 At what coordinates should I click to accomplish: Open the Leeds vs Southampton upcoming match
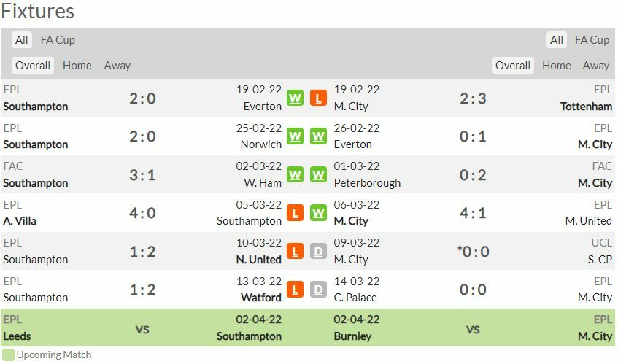pos(142,329)
